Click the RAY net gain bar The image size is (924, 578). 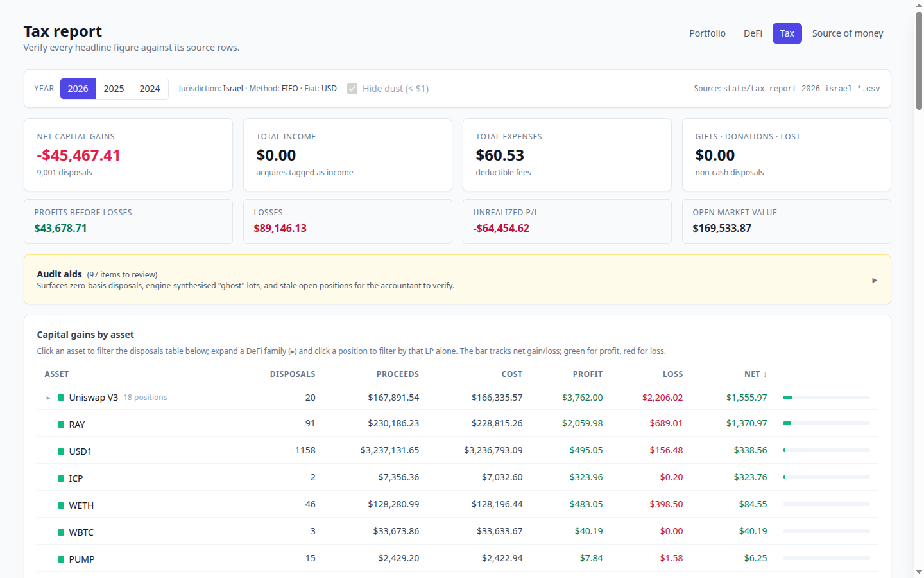click(x=826, y=423)
